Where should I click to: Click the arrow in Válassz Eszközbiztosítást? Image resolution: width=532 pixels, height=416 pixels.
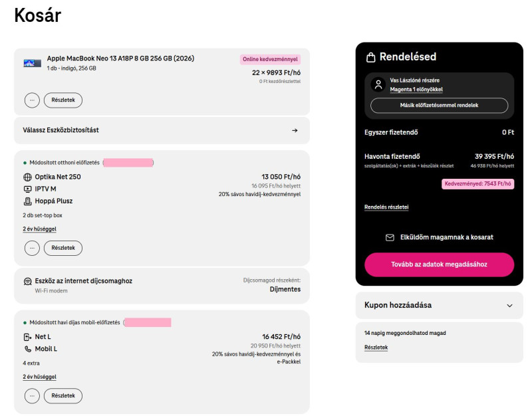pyautogui.click(x=295, y=130)
